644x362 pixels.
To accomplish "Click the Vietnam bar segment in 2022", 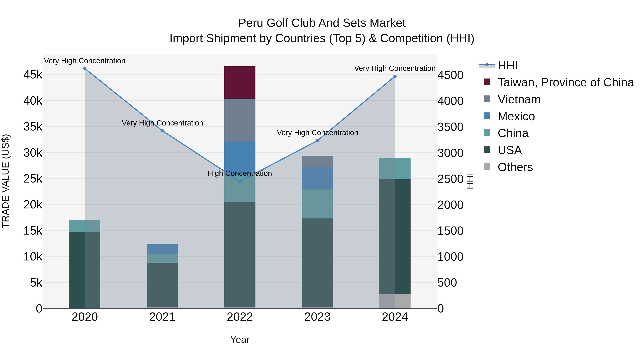I will (240, 120).
